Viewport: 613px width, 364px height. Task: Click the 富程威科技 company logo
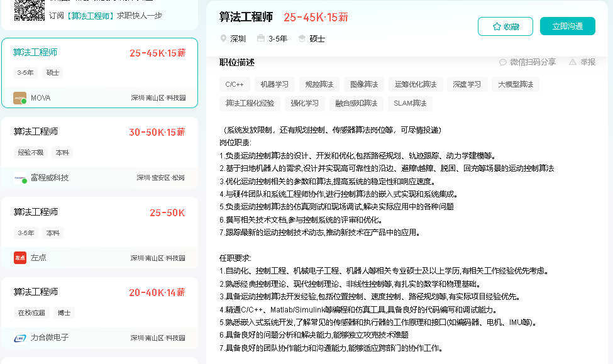pos(19,177)
